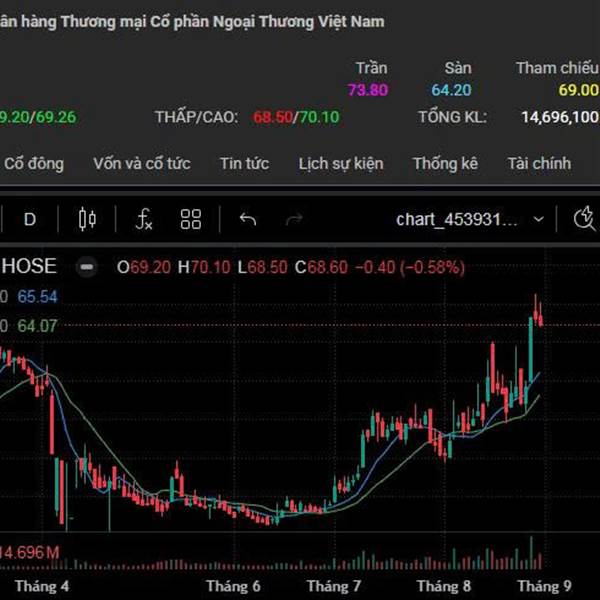Collapse the HOSE legend with the minus button
This screenshot has height=600, width=600.
coord(87,267)
